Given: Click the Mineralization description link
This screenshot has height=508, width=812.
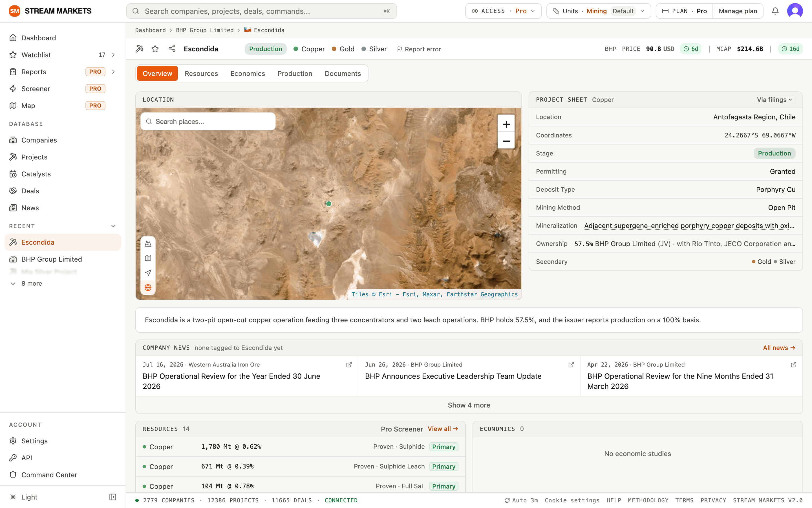Looking at the screenshot, I should pyautogui.click(x=689, y=225).
